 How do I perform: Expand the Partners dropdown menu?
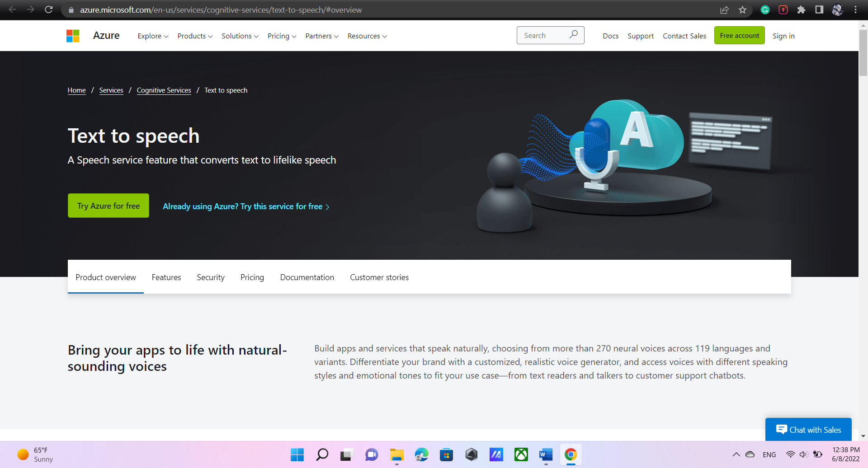pyautogui.click(x=322, y=36)
